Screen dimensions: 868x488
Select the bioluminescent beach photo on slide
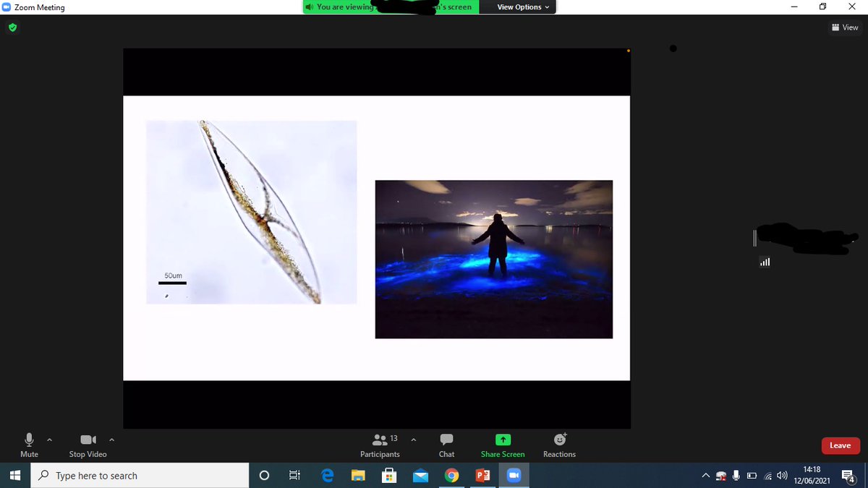click(494, 259)
